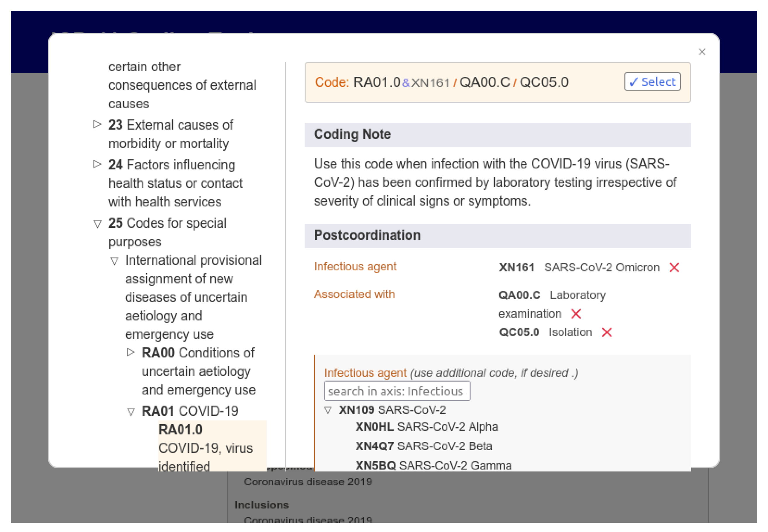Screen dimensions: 768x532
Task: Click the Infectious agent axis label
Action: pos(355,266)
